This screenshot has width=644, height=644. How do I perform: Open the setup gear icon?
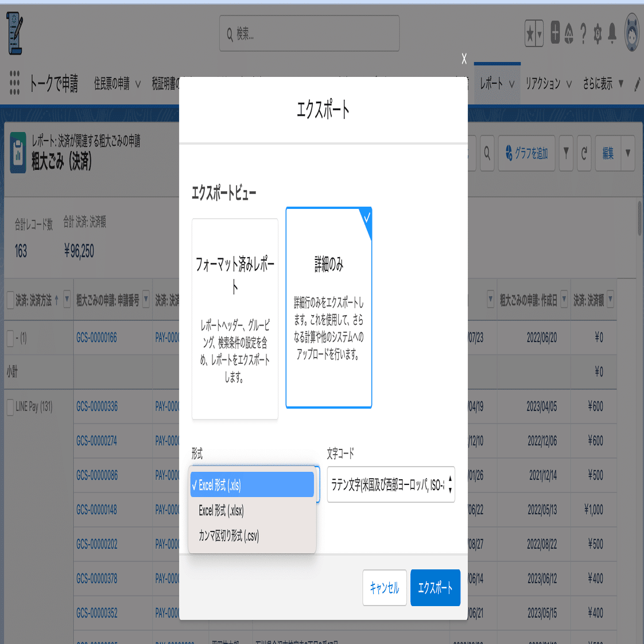tap(598, 33)
